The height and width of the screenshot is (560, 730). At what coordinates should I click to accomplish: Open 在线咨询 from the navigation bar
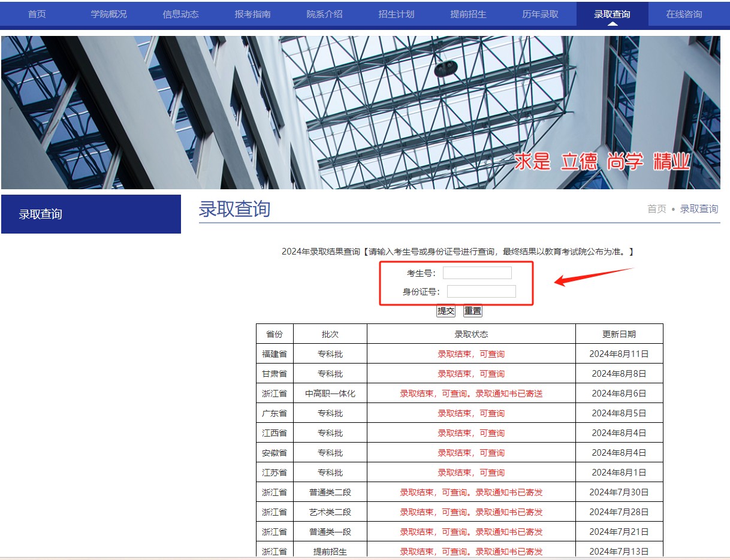684,14
